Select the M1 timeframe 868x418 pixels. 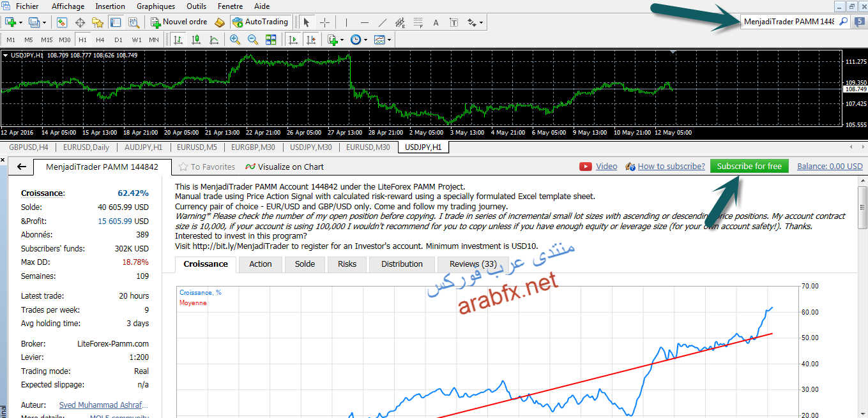[11, 40]
